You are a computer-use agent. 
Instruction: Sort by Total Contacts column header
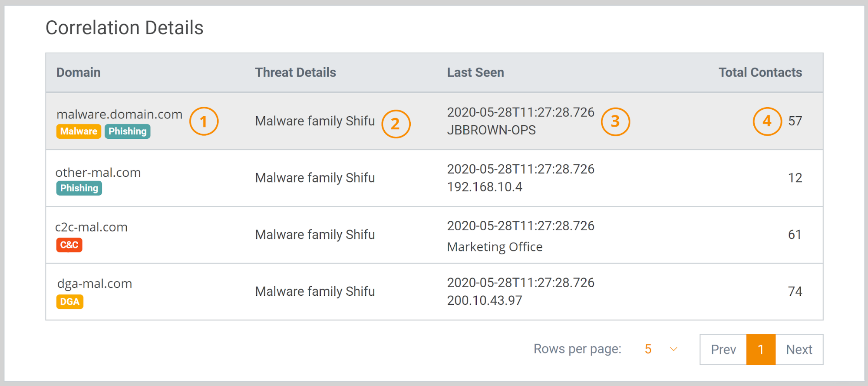(760, 72)
